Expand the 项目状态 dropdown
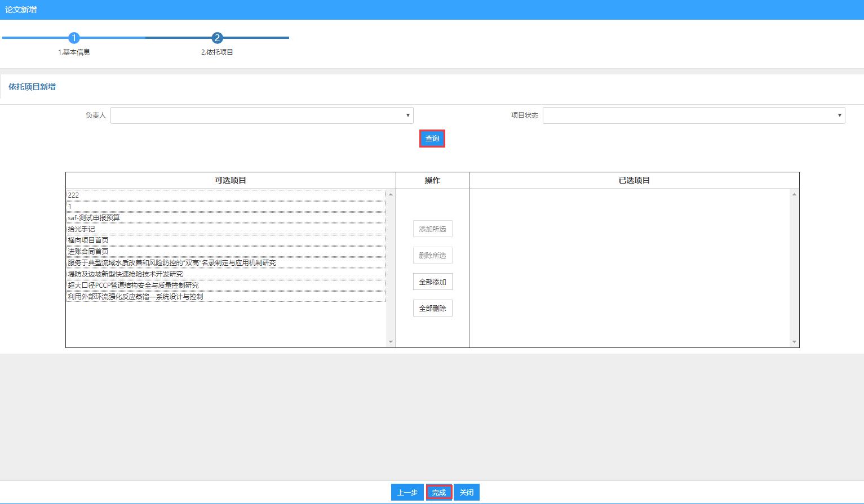The width and height of the screenshot is (864, 504). tap(693, 115)
